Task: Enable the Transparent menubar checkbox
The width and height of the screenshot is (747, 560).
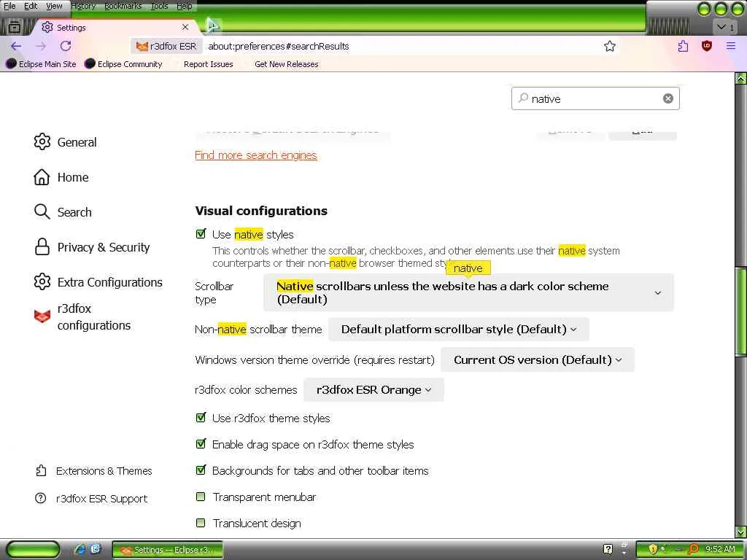Action: point(201,497)
